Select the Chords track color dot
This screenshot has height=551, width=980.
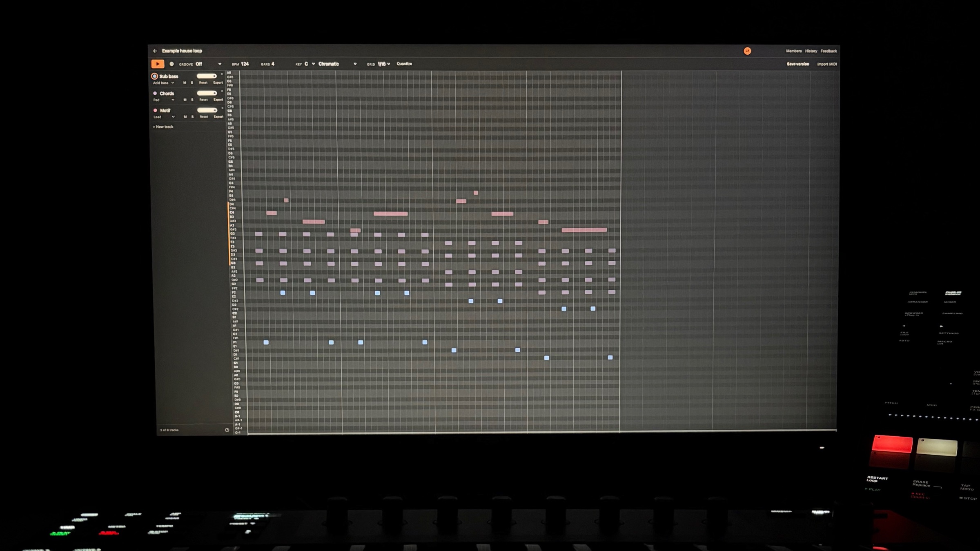[x=155, y=93]
